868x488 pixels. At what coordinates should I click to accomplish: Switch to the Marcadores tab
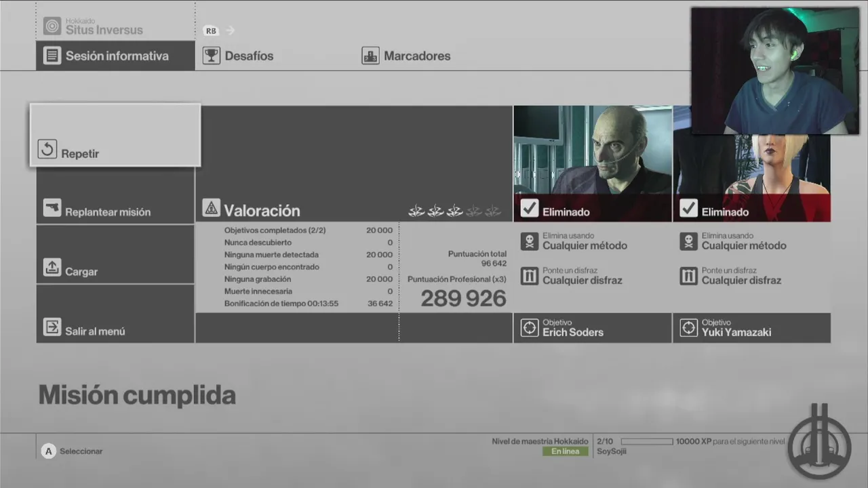pyautogui.click(x=406, y=56)
